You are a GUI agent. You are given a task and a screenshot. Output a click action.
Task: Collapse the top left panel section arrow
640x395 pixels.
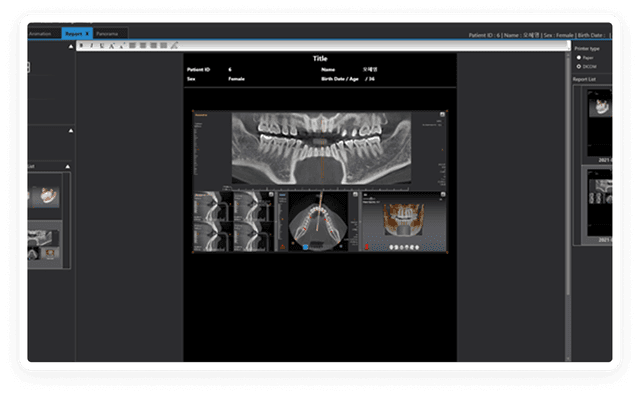point(71,47)
